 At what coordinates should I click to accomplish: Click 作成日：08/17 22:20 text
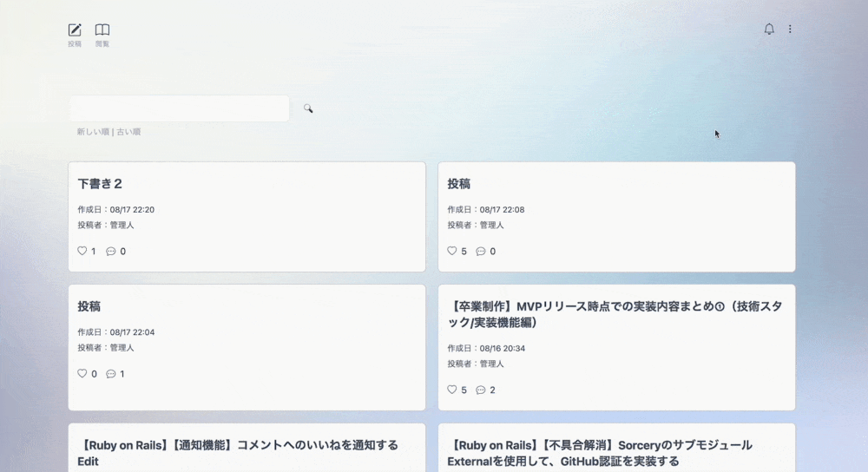115,210
